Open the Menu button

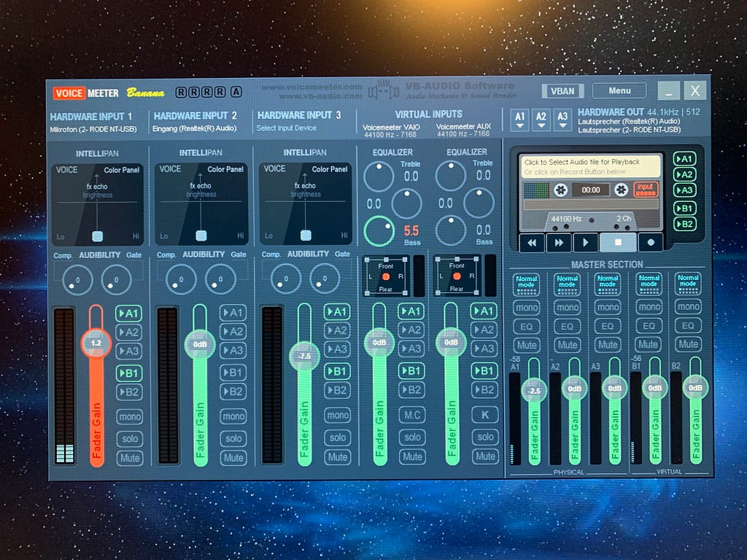pos(619,90)
